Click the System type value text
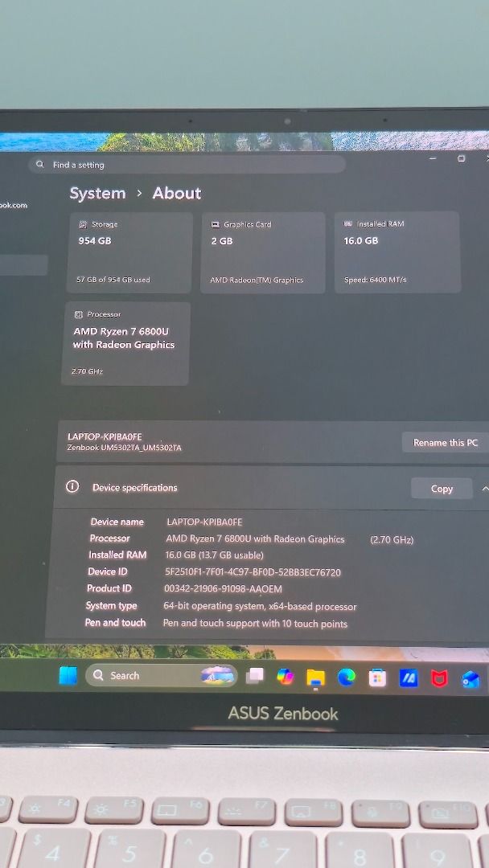489x868 pixels. 260,606
